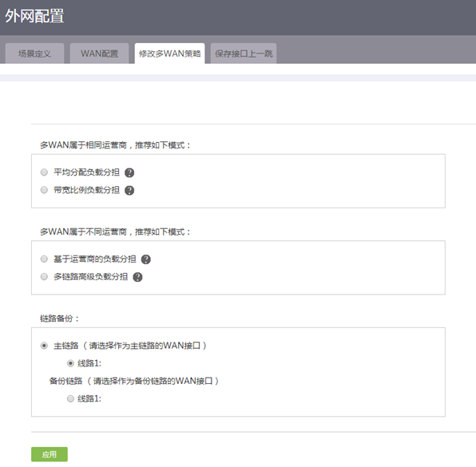
Task: Click the 外网配置 page title
Action: tap(34, 16)
